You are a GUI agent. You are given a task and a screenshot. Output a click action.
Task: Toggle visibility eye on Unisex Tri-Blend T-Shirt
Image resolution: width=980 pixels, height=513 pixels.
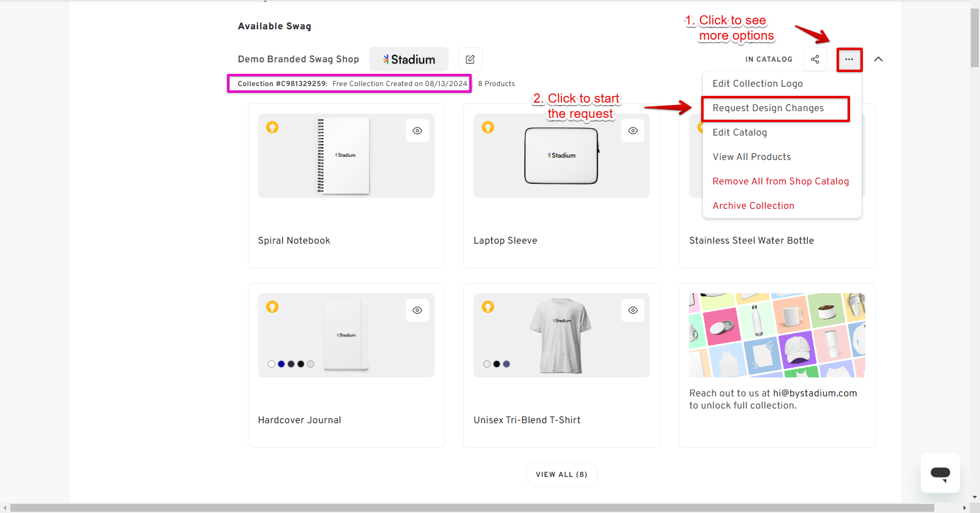[633, 310]
